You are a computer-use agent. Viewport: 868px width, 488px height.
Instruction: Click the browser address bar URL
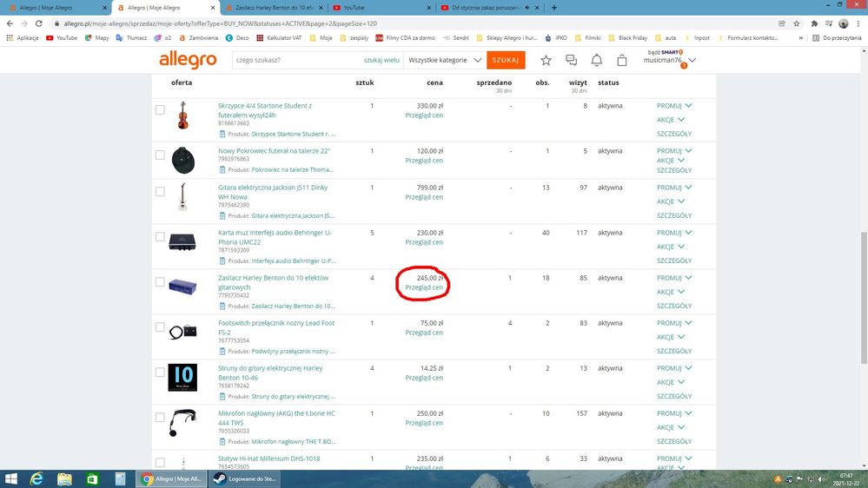click(221, 23)
